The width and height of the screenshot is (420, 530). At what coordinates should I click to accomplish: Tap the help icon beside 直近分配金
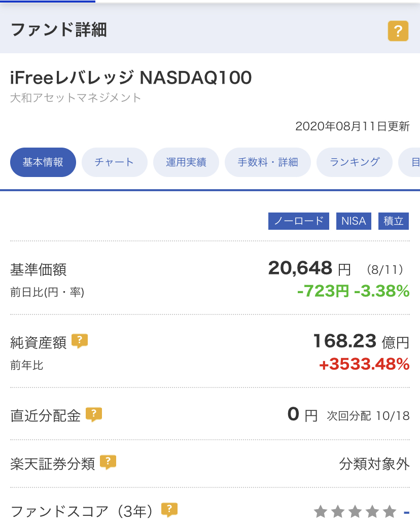point(94,414)
